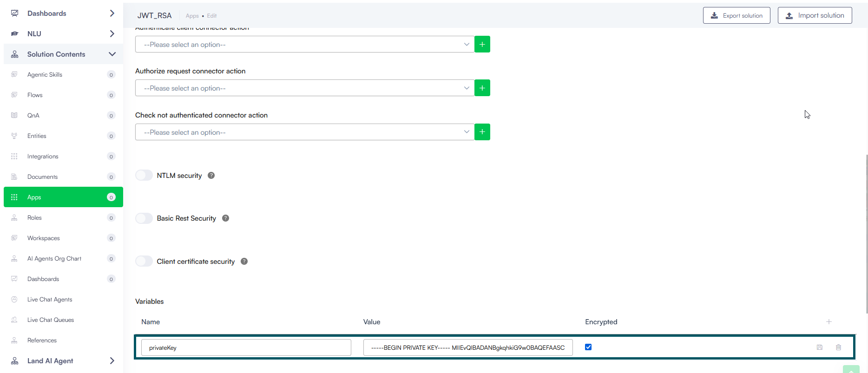Click the Value column header
The width and height of the screenshot is (868, 373).
[372, 322]
